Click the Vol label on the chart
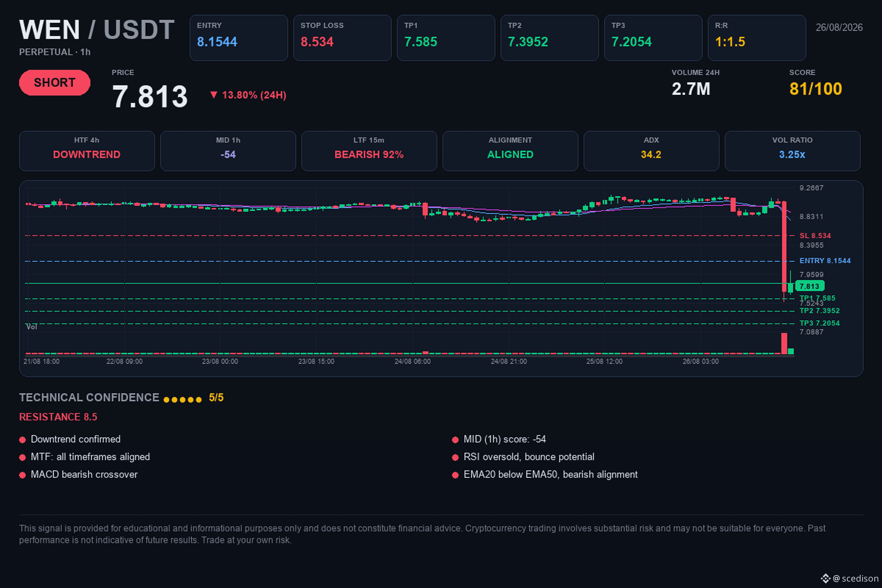Screen dimensions: 882x588 point(32,327)
